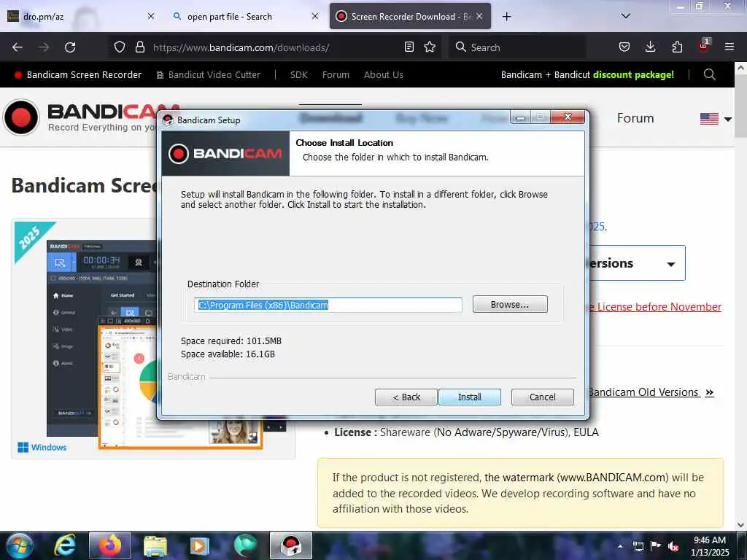Viewport: 747px width, 560px height.
Task: Open Windows Explorer folder in taskbar
Action: click(x=155, y=546)
